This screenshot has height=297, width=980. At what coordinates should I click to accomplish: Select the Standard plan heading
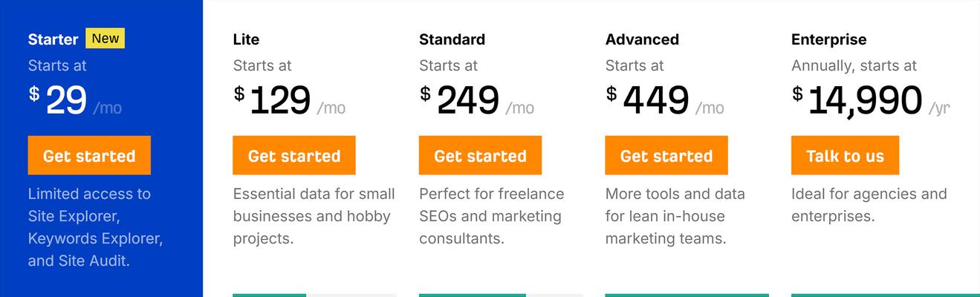click(x=452, y=39)
